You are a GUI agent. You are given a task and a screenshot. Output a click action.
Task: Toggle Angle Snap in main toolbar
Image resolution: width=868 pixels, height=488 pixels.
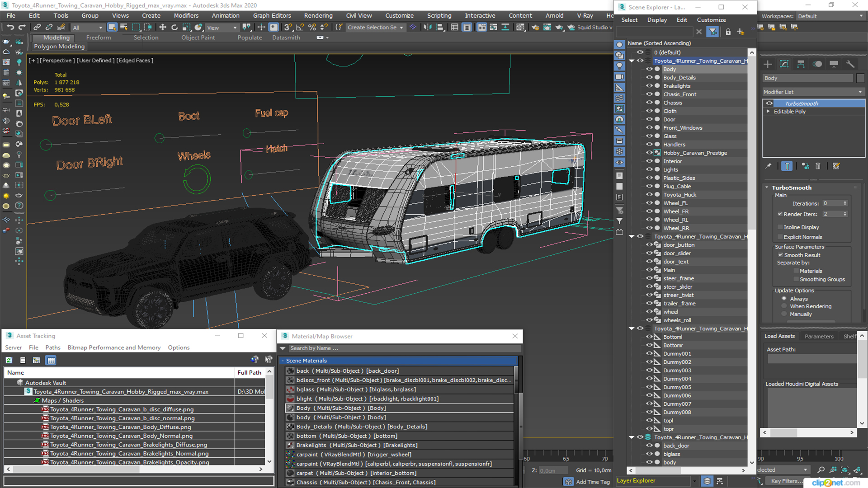(x=300, y=28)
